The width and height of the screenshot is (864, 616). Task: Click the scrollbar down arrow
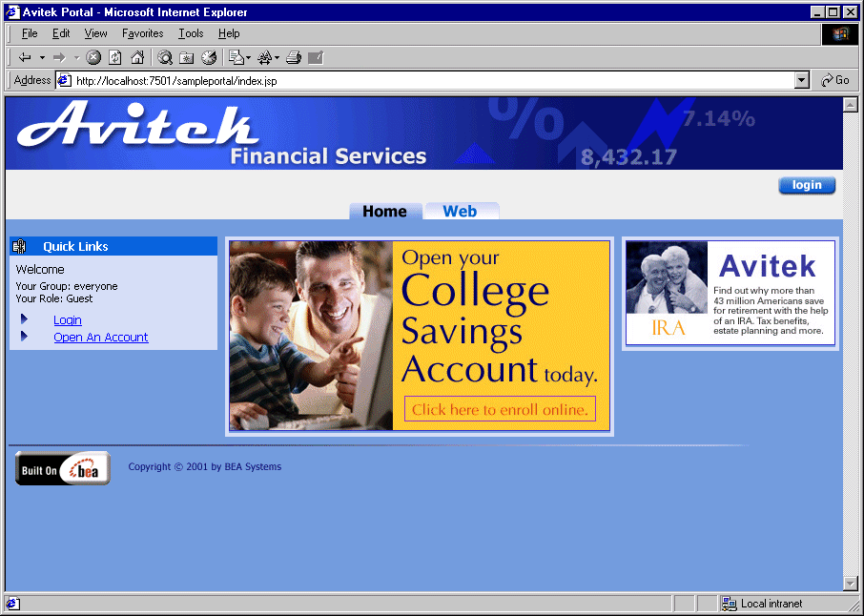click(x=851, y=583)
